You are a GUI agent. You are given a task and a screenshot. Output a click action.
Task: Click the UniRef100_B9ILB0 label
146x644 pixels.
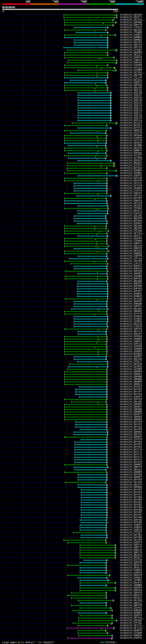click(x=131, y=42)
